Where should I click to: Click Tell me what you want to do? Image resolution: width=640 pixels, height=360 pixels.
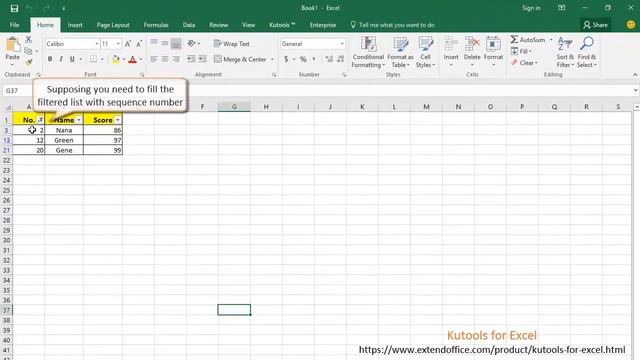(392, 25)
